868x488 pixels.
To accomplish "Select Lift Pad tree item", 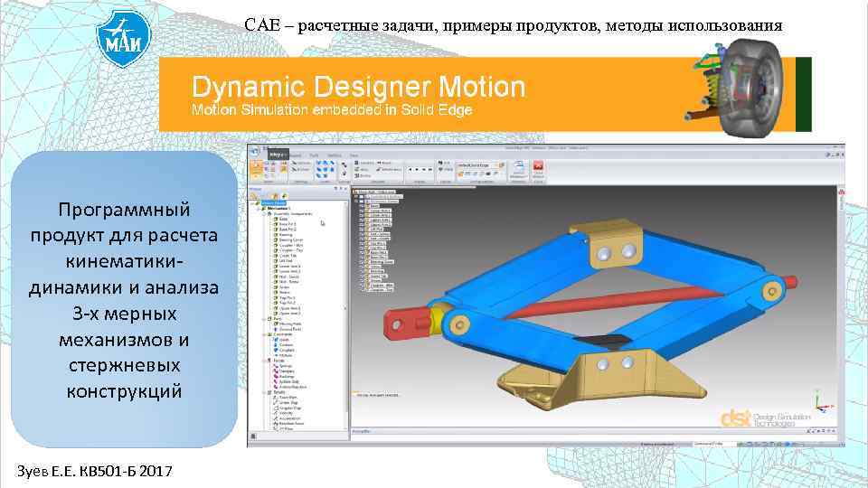I will point(286,261).
